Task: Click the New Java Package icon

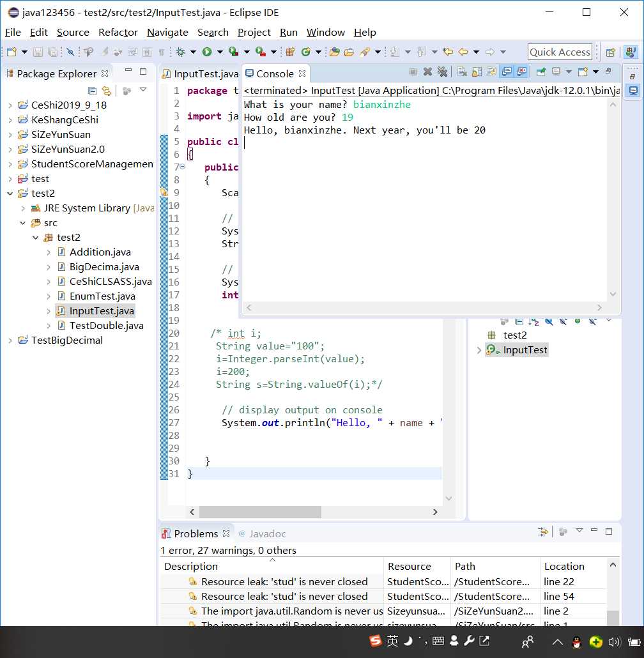Action: (x=290, y=52)
